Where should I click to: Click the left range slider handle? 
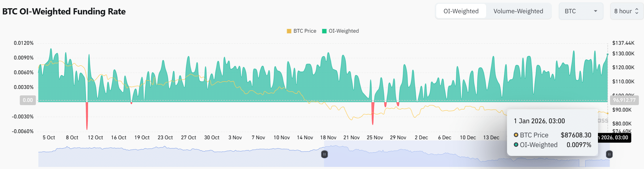point(324,154)
